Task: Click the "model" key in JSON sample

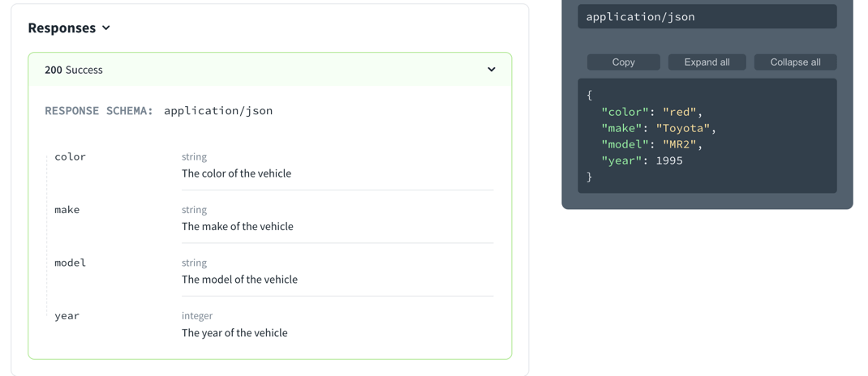Action: (625, 144)
